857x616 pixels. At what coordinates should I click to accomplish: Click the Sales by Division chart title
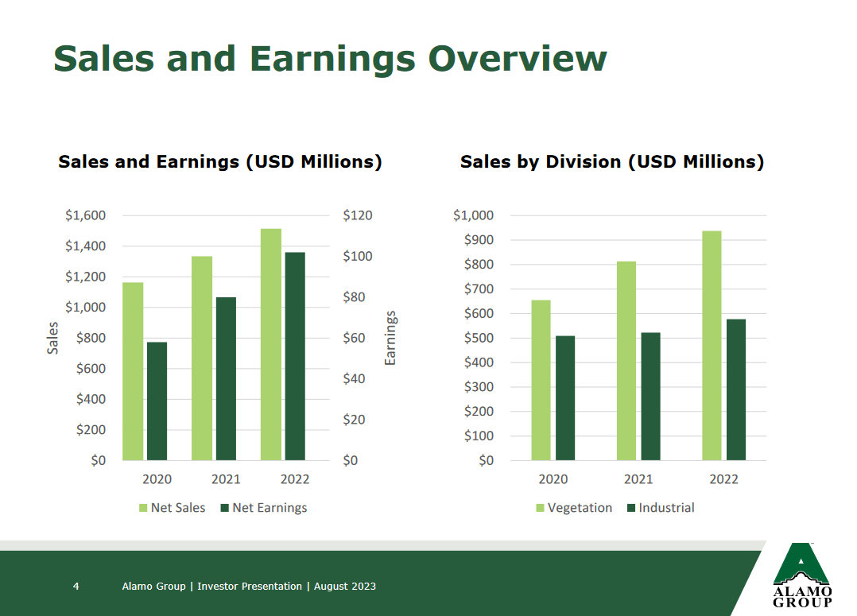pyautogui.click(x=612, y=161)
